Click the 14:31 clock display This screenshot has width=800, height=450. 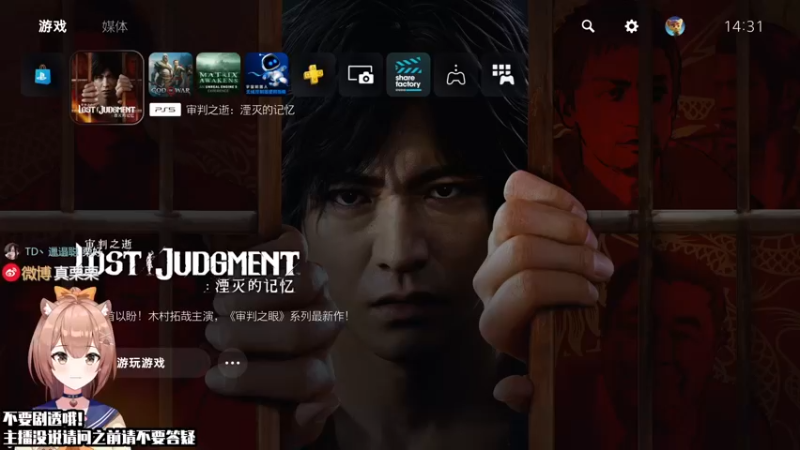coord(743,27)
